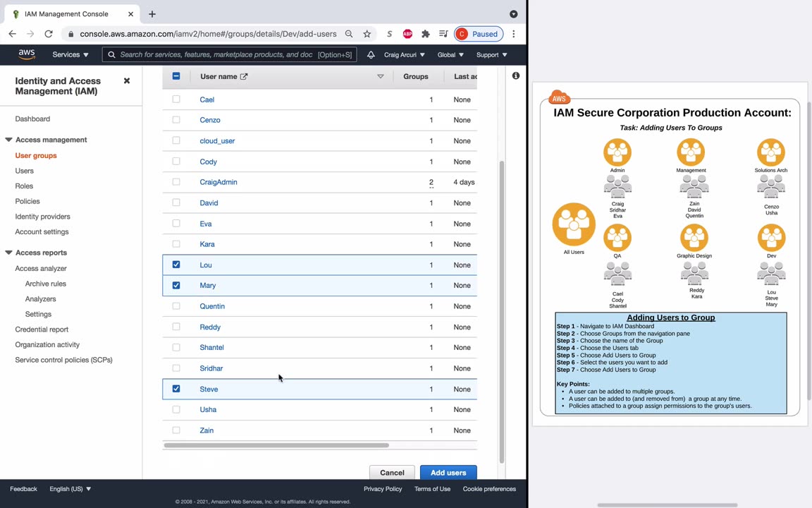This screenshot has height=508, width=812.
Task: Click the AWS search services input field
Action: pyautogui.click(x=229, y=54)
